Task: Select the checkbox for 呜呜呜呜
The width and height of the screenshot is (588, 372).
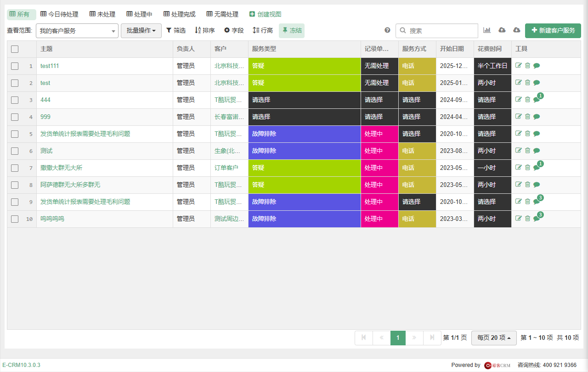Action: pos(15,219)
